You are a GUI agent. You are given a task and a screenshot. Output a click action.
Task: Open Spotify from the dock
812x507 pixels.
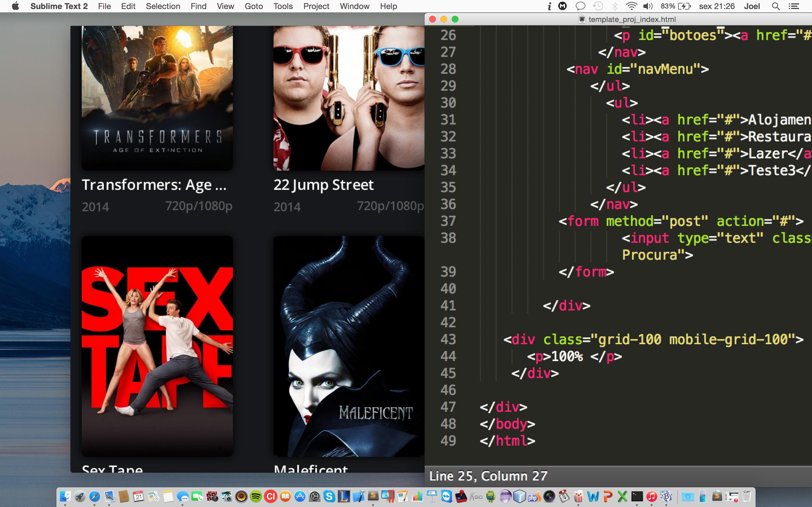[256, 496]
